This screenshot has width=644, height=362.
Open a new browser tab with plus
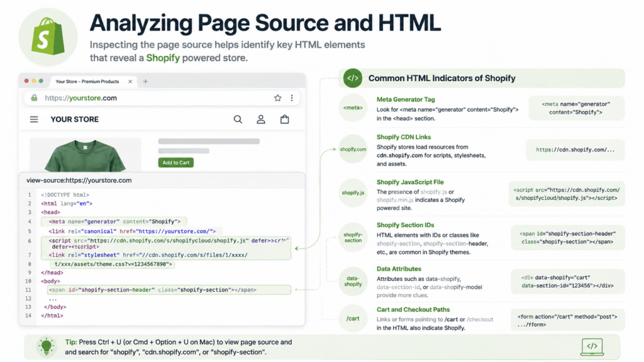[145, 81]
